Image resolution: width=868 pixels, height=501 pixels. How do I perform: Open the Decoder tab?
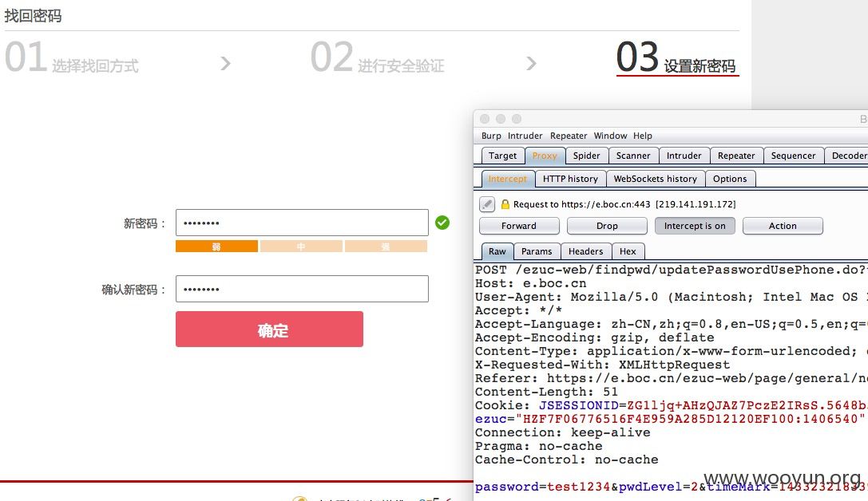click(846, 156)
